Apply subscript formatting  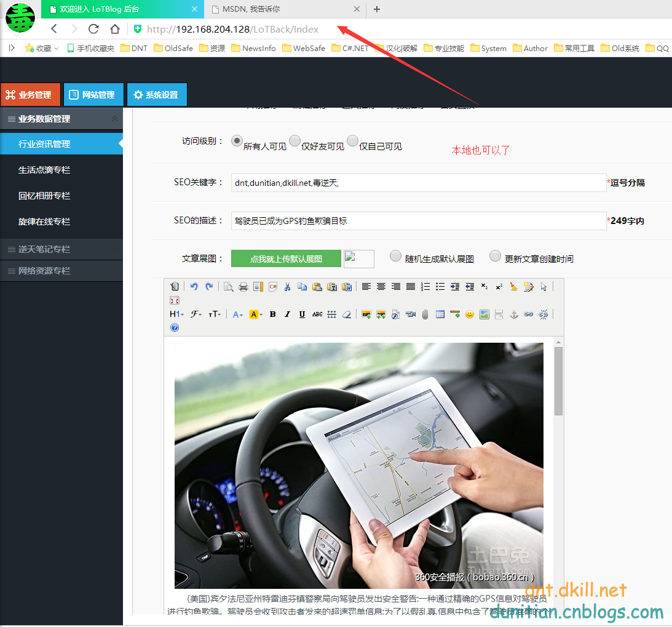tap(484, 287)
